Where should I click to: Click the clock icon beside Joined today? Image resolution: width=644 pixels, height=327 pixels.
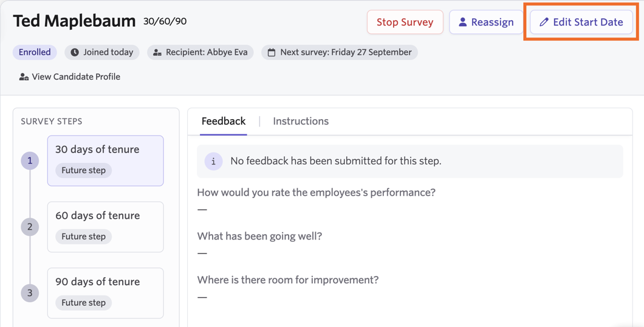[75, 52]
